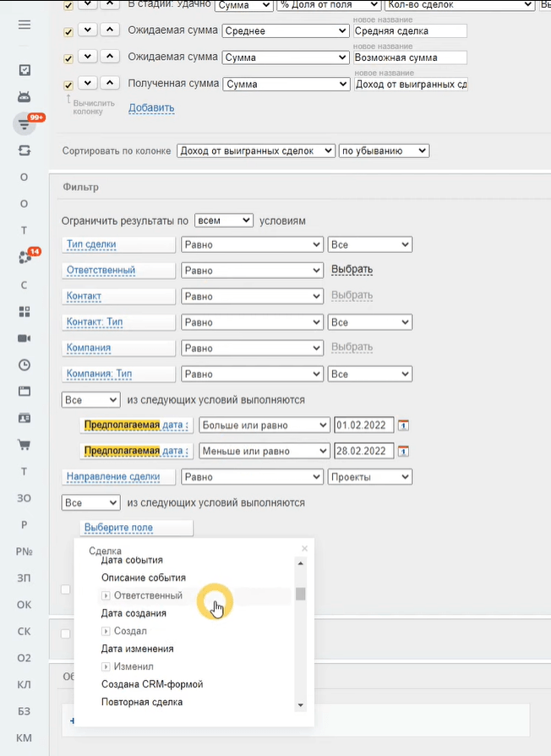Open the по убыванию sort order dropdown

(384, 151)
